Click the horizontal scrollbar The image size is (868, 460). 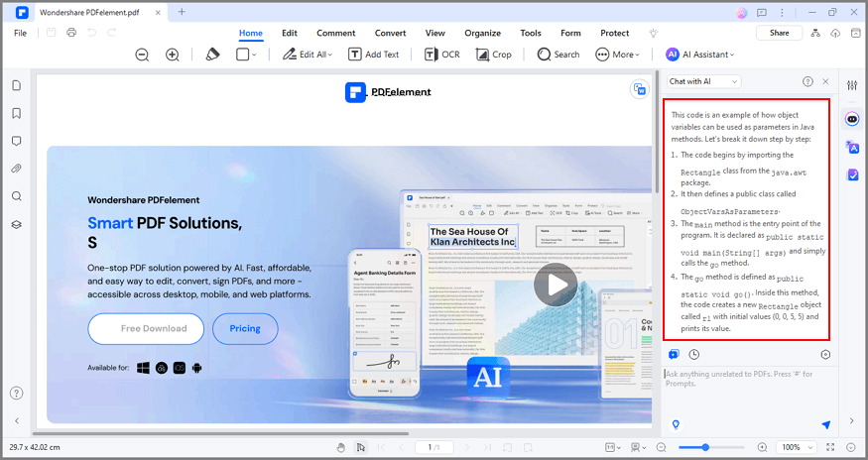(x=220, y=433)
